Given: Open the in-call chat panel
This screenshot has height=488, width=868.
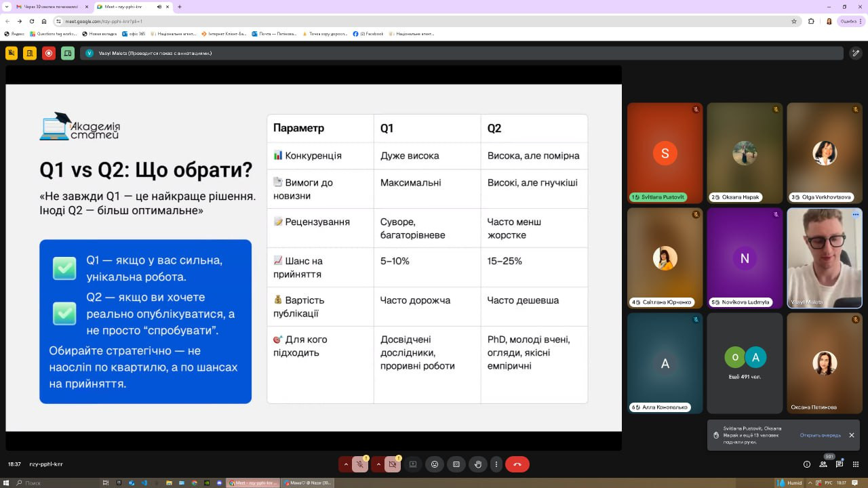Looking at the screenshot, I should (840, 464).
